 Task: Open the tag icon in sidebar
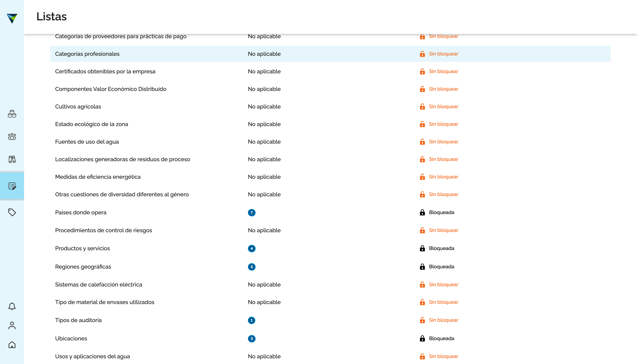[12, 212]
